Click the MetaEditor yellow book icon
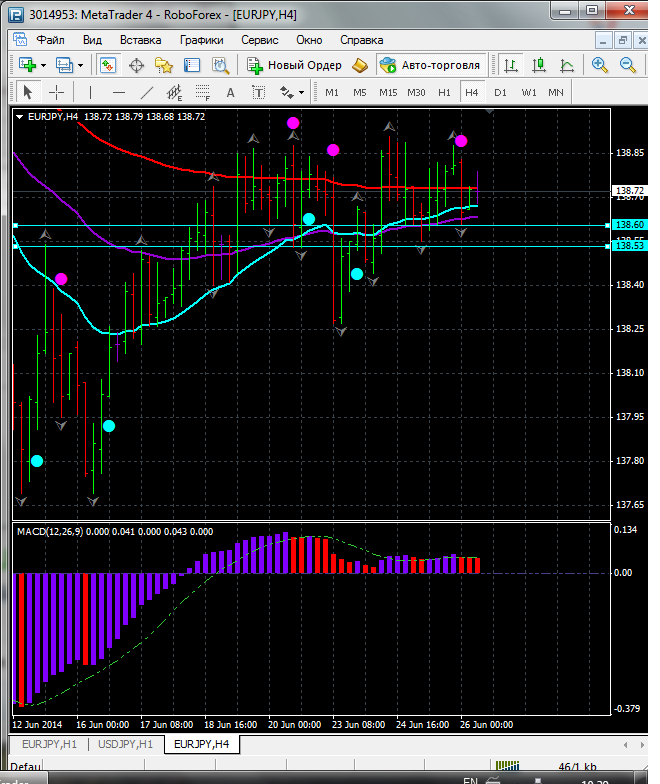Screen dimensions: 660x784 [x=360, y=65]
